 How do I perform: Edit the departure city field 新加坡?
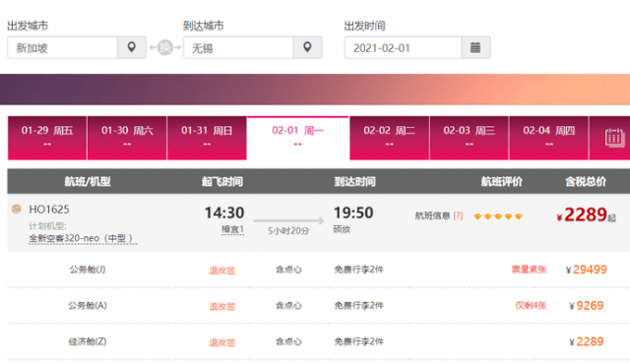coord(62,47)
